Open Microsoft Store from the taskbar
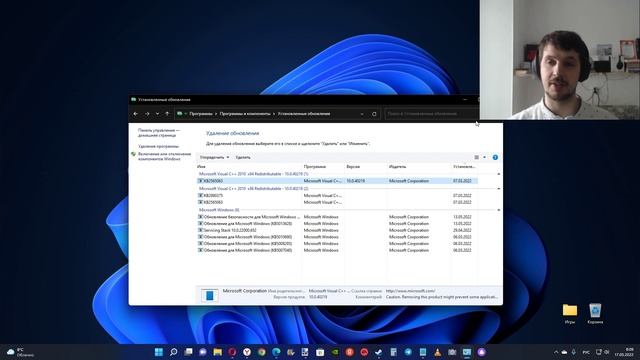The width and height of the screenshot is (640, 360). tap(320, 352)
